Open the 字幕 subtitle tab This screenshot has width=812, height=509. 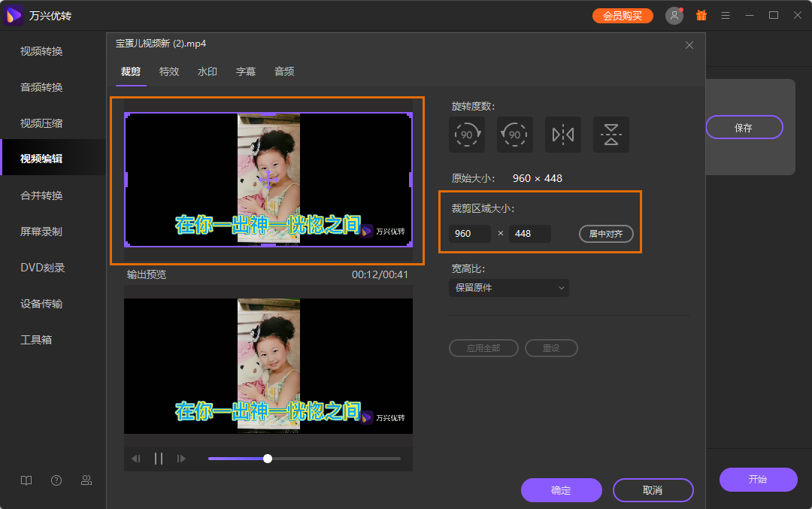[246, 71]
